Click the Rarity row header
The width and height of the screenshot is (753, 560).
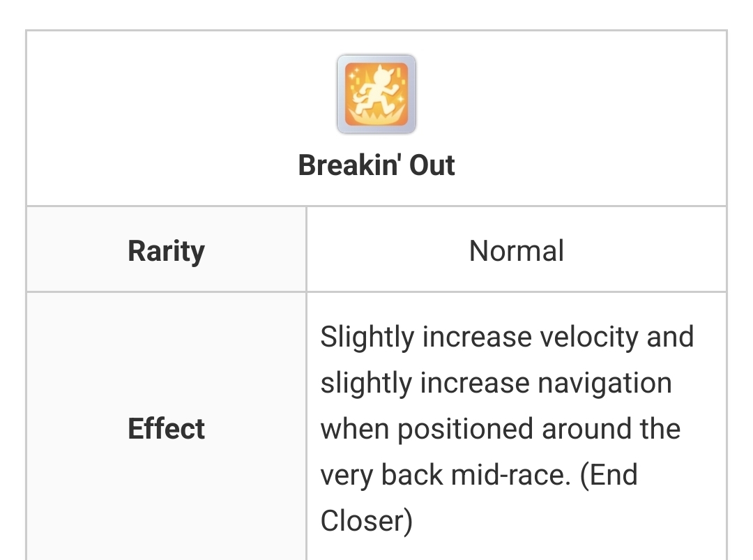[166, 250]
